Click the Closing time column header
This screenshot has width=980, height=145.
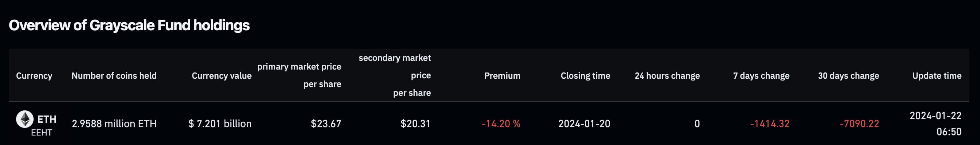[585, 75]
